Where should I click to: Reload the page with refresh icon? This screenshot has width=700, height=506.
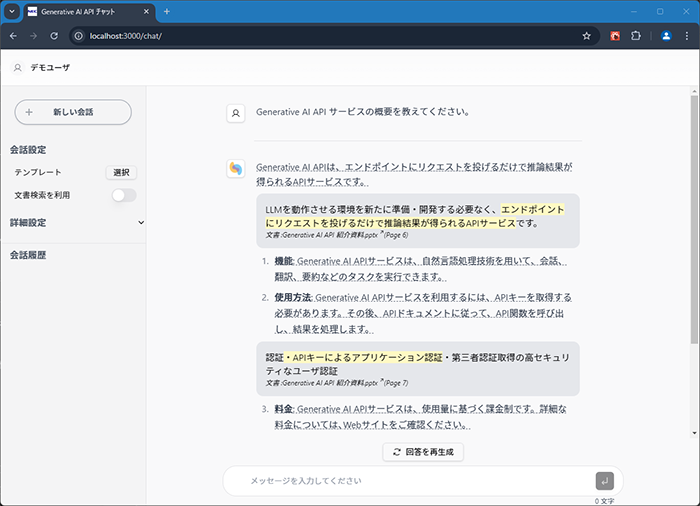coord(54,36)
